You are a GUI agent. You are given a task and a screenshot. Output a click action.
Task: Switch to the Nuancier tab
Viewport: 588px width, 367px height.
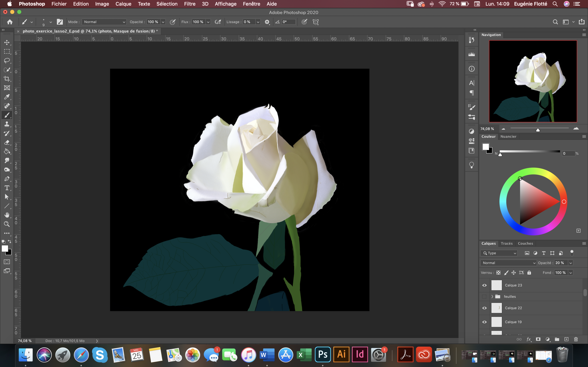coord(508,137)
